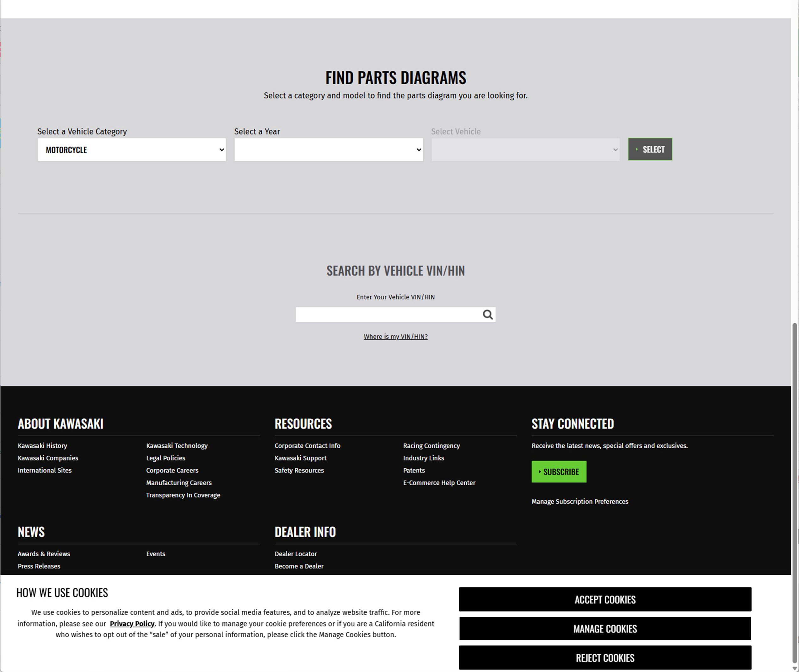Accept cookies in the banner

tap(604, 600)
